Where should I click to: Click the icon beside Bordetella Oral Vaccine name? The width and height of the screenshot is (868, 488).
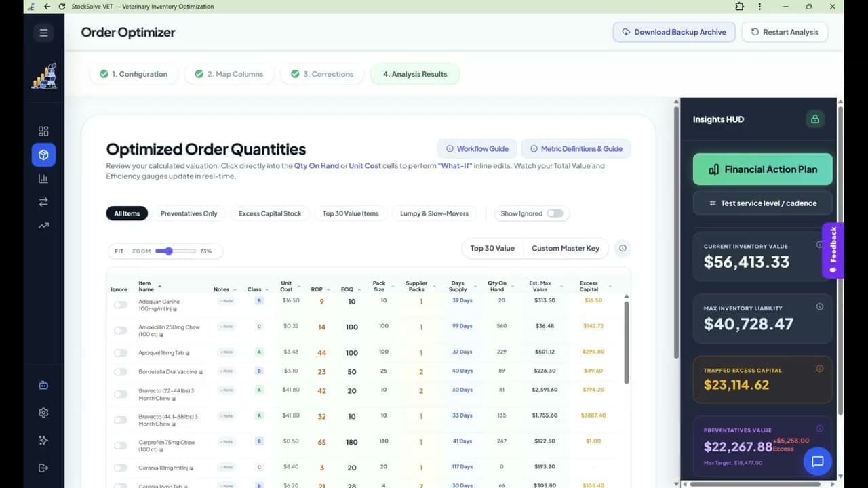(201, 372)
